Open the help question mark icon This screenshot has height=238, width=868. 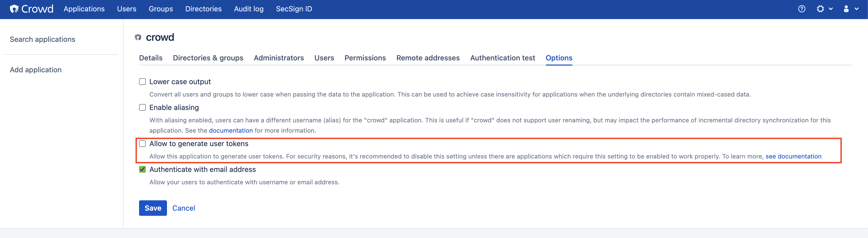point(802,9)
